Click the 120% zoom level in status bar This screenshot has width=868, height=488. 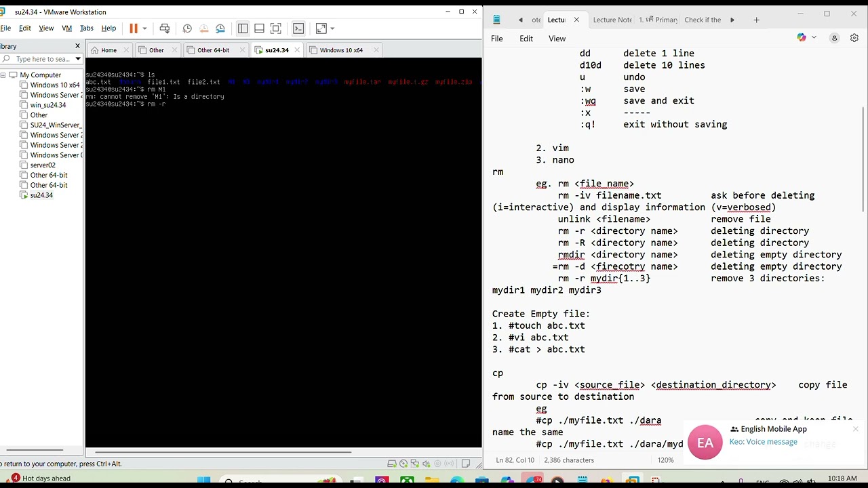click(666, 460)
